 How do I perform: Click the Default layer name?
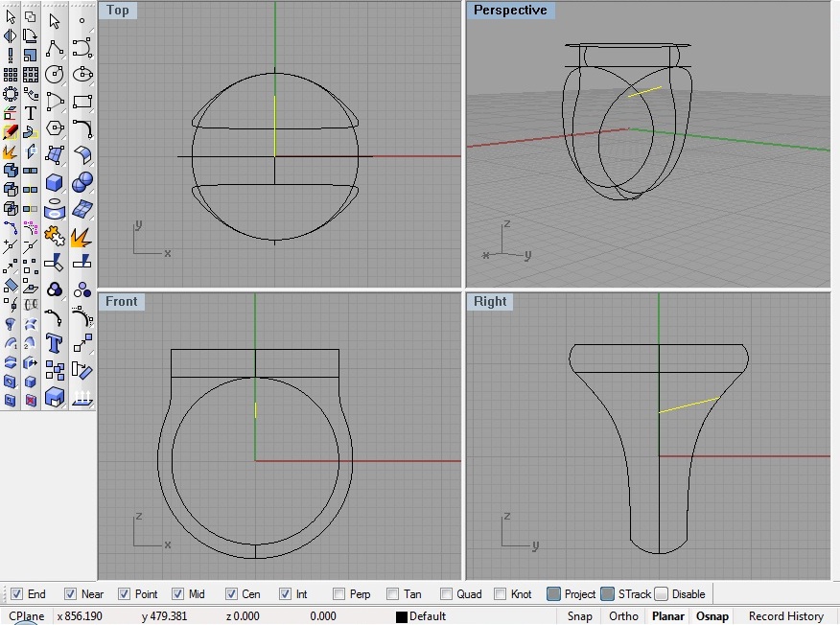pyautogui.click(x=428, y=616)
